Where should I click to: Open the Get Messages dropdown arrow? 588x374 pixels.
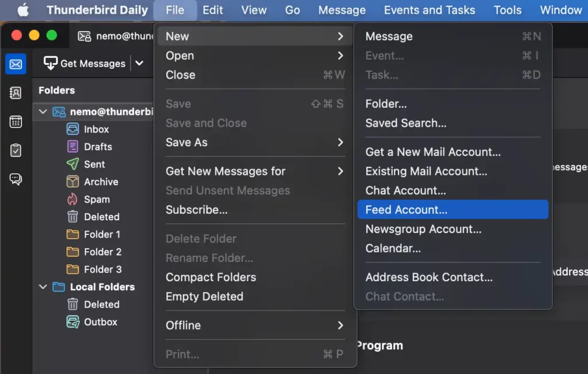[140, 63]
